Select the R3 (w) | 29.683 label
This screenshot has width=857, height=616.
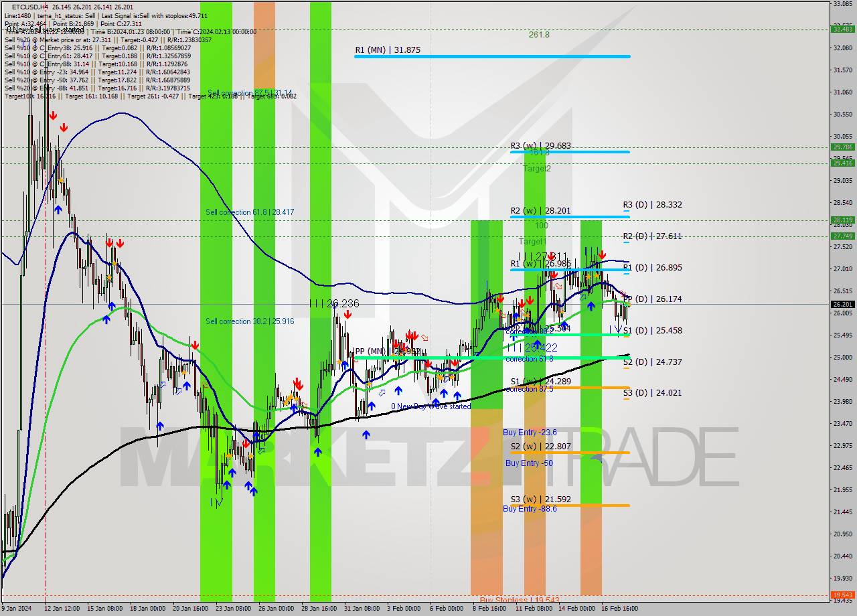(540, 145)
